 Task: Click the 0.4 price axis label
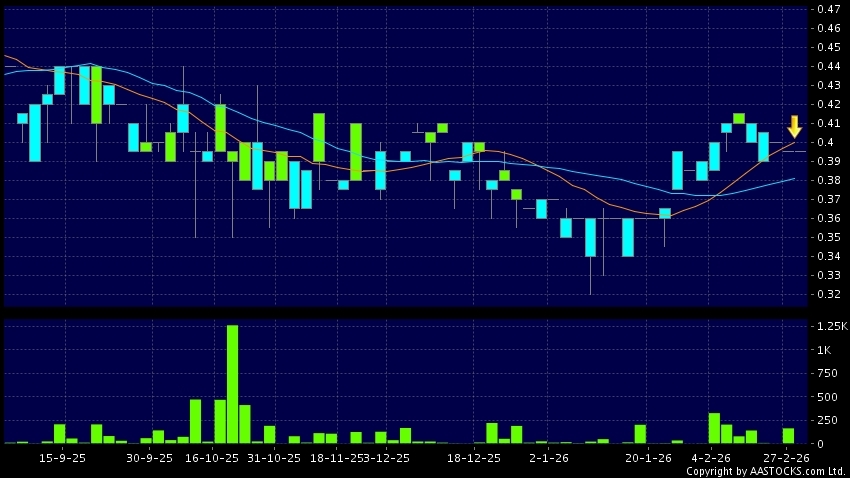pyautogui.click(x=824, y=142)
